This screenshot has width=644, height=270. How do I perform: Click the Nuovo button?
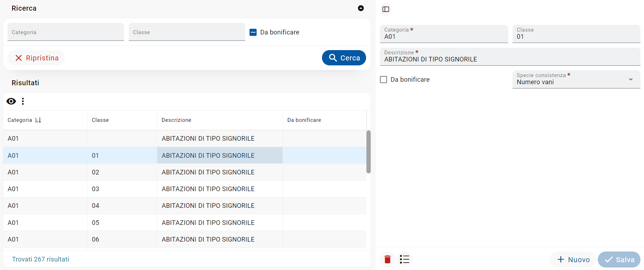(x=573, y=259)
